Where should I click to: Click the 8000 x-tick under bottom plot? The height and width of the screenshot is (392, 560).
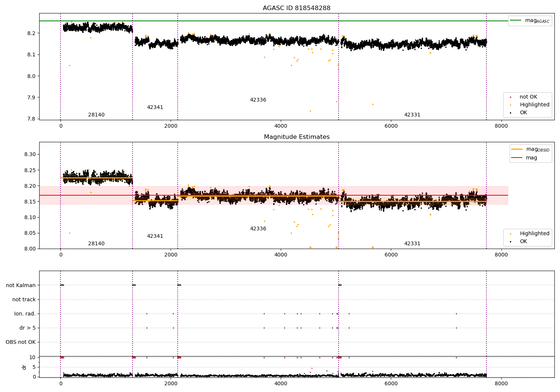pos(501,384)
